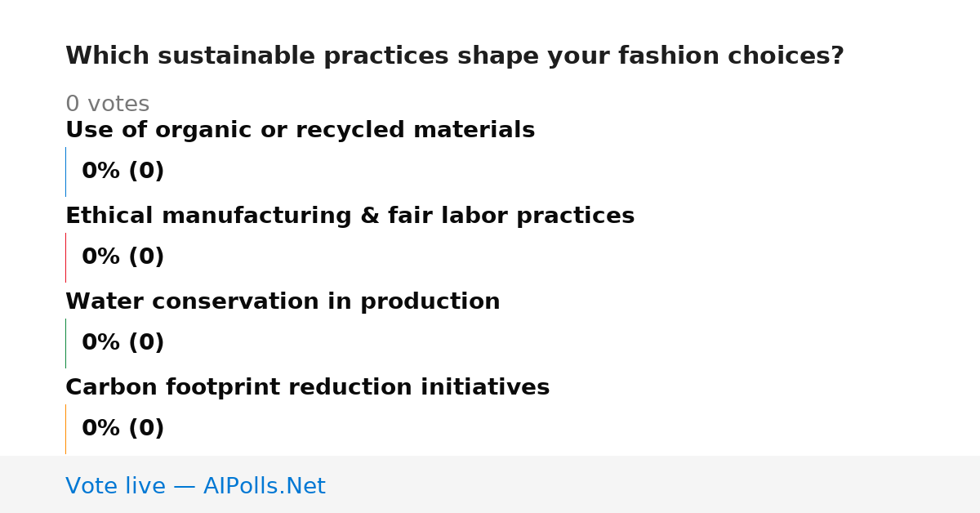980x513 pixels.
Task: Select the poll question heading text
Action: pos(455,56)
